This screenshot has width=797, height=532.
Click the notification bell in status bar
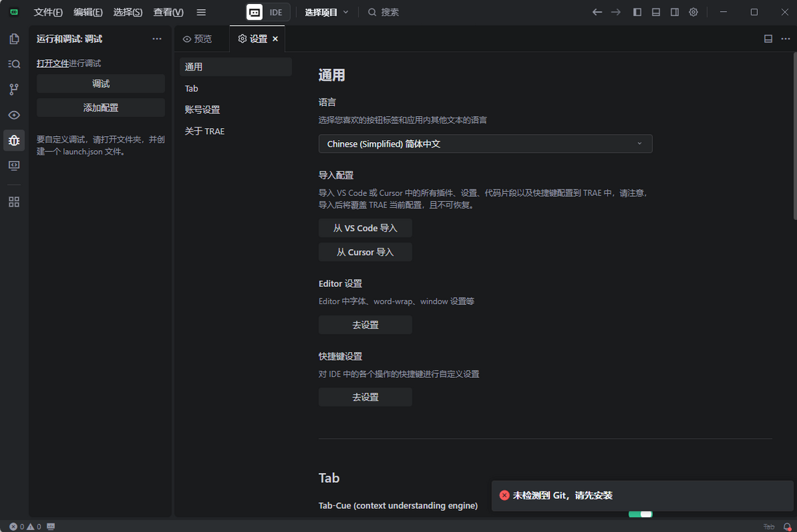click(787, 527)
